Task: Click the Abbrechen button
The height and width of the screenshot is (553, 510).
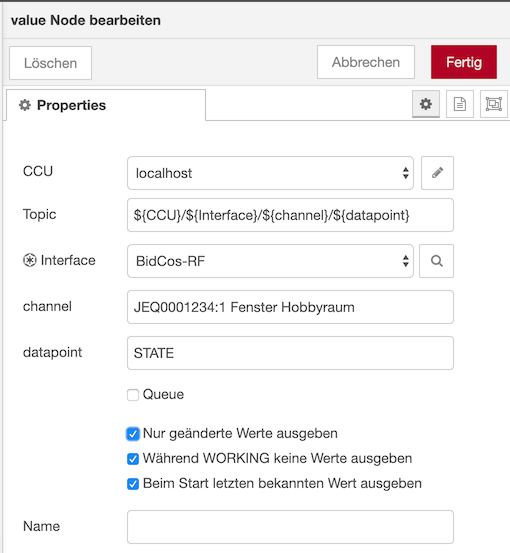Action: 366,62
